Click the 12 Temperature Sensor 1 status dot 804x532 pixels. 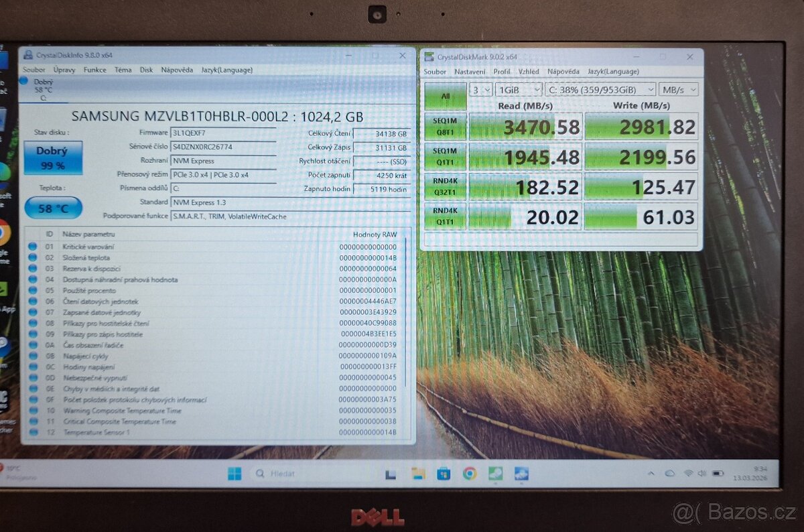coord(32,432)
